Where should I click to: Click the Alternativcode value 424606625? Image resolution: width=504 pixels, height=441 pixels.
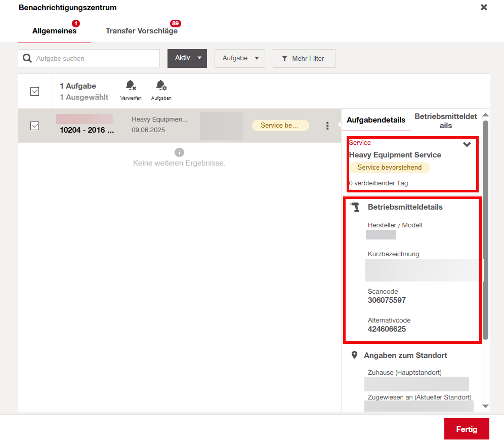click(x=387, y=329)
